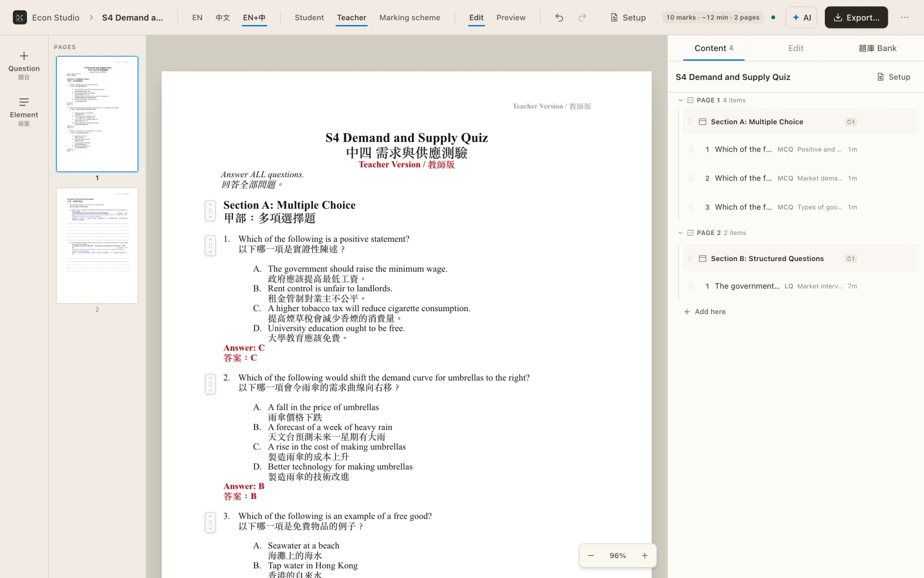The height and width of the screenshot is (578, 924).
Task: Open the Edit tab in right panel
Action: 796,48
